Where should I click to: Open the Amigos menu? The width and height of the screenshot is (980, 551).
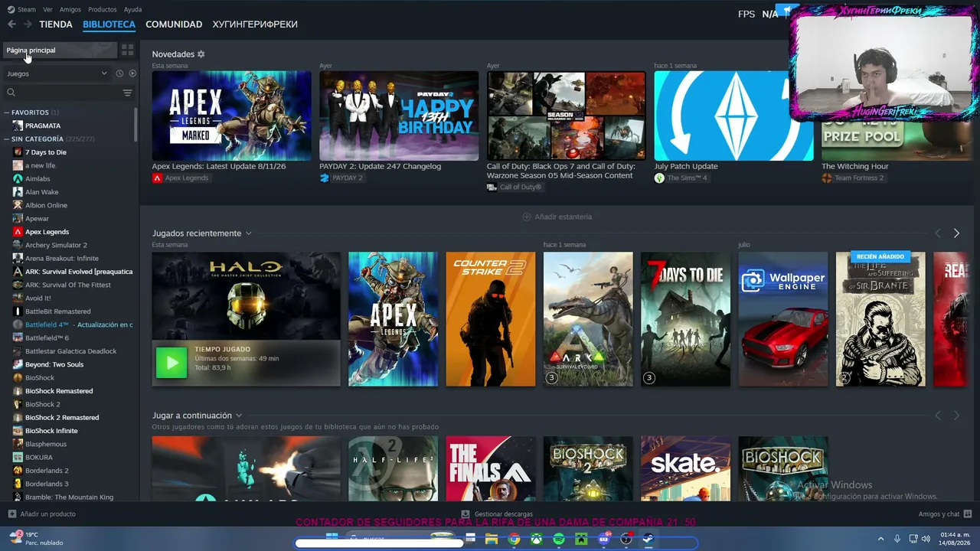70,9
